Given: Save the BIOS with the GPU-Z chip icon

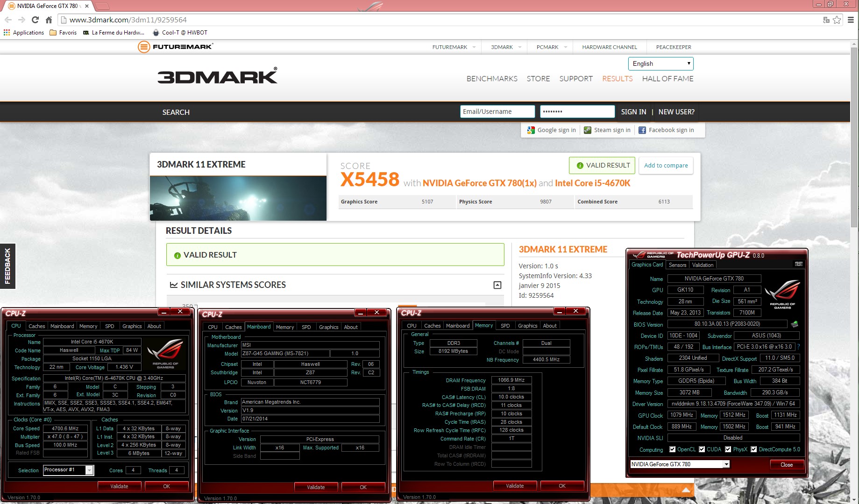Looking at the screenshot, I should [795, 324].
